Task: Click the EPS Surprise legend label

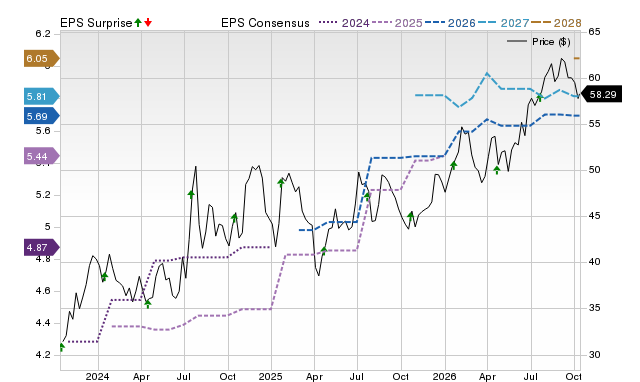Action: (96, 23)
